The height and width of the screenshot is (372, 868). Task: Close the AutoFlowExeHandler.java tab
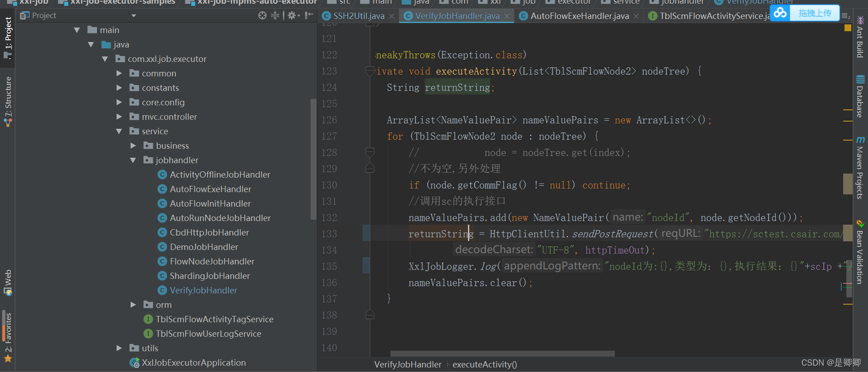636,16
